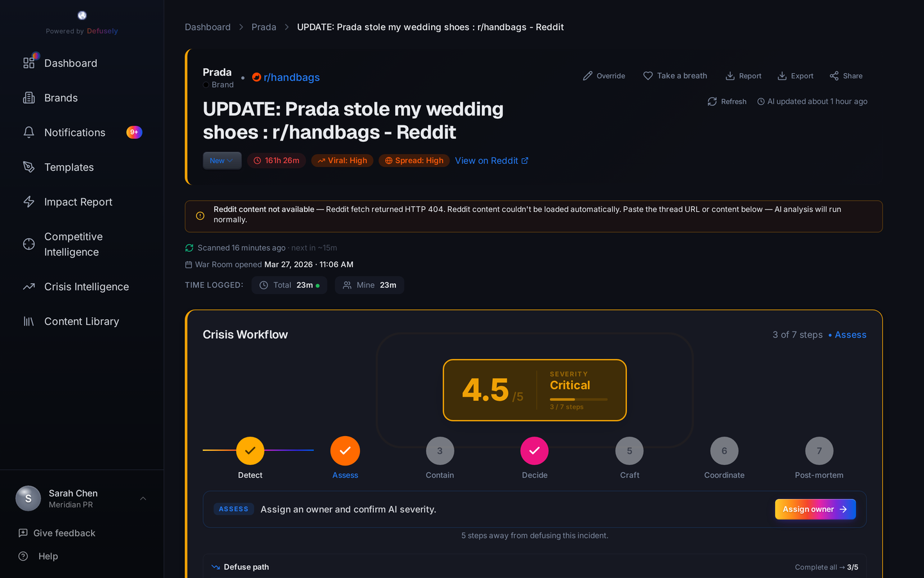
Task: Click the Take a breath heart icon
Action: (648, 76)
